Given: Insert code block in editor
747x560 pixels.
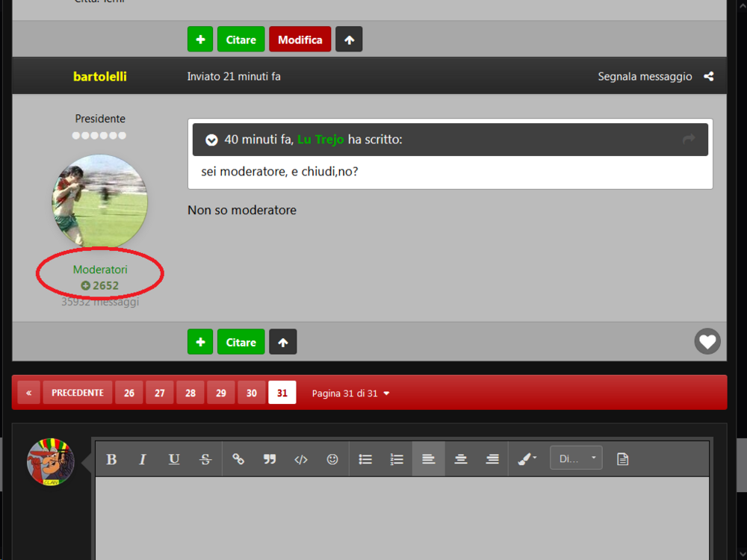Looking at the screenshot, I should pyautogui.click(x=301, y=459).
